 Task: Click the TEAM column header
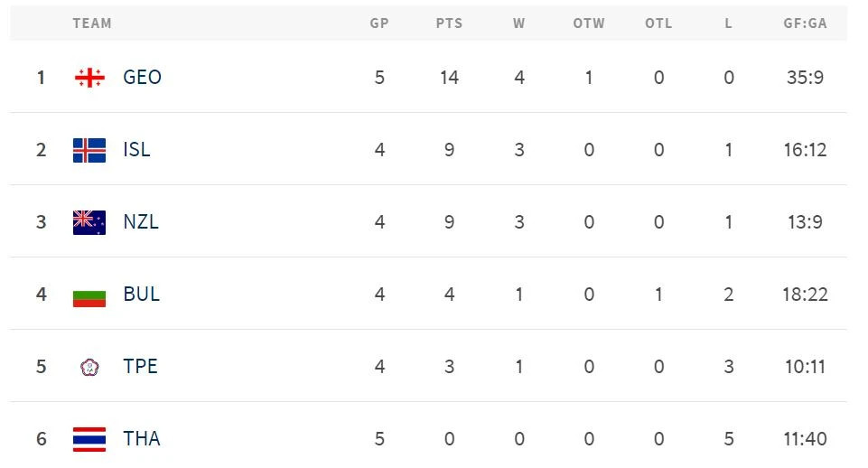click(92, 23)
